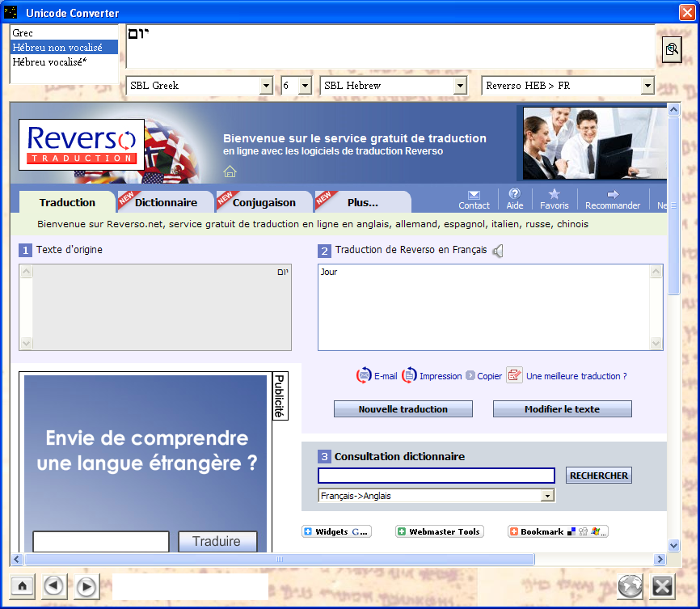Click the browser vertical scrollbar down arrow

coord(673,545)
